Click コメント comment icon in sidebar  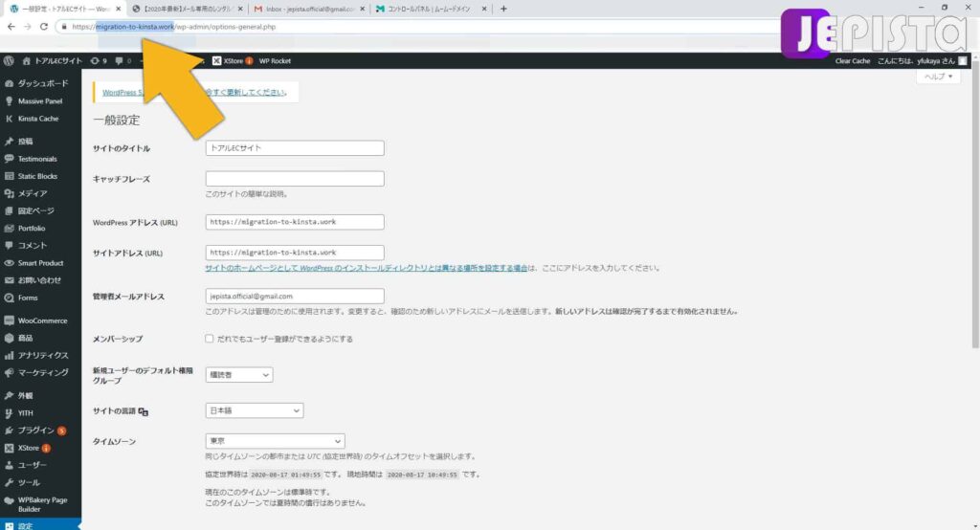[9, 246]
